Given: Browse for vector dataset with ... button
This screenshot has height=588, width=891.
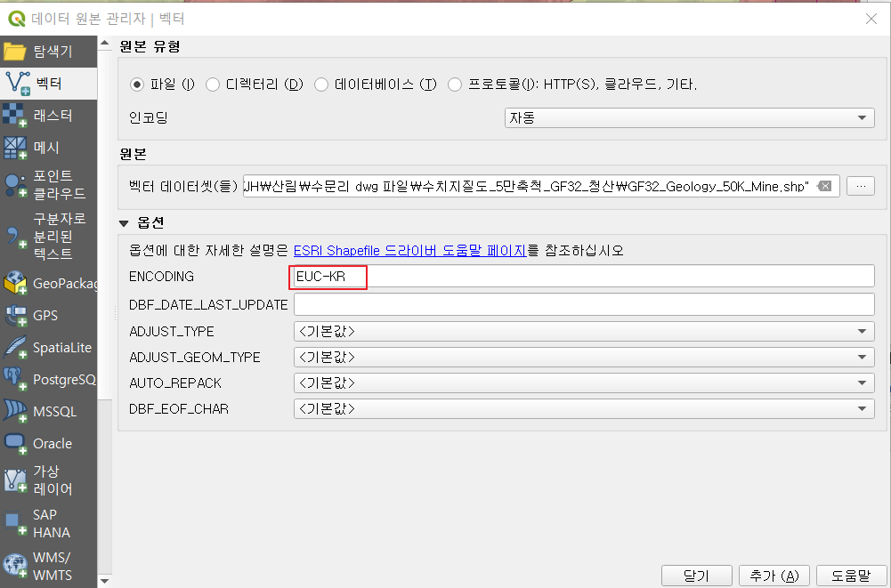Looking at the screenshot, I should (861, 186).
